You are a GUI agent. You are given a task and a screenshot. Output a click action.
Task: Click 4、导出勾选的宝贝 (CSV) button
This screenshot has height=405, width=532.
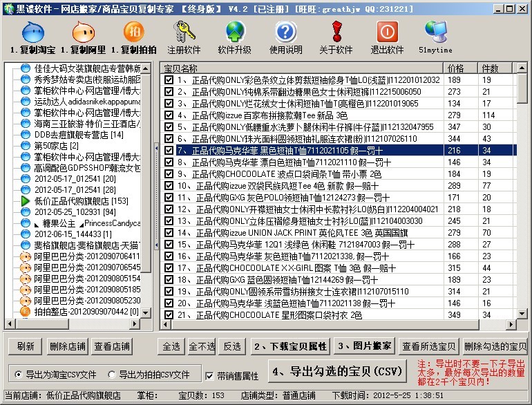click(337, 371)
